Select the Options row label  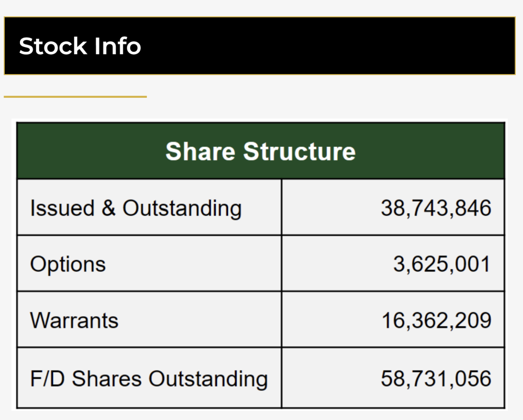click(67, 264)
